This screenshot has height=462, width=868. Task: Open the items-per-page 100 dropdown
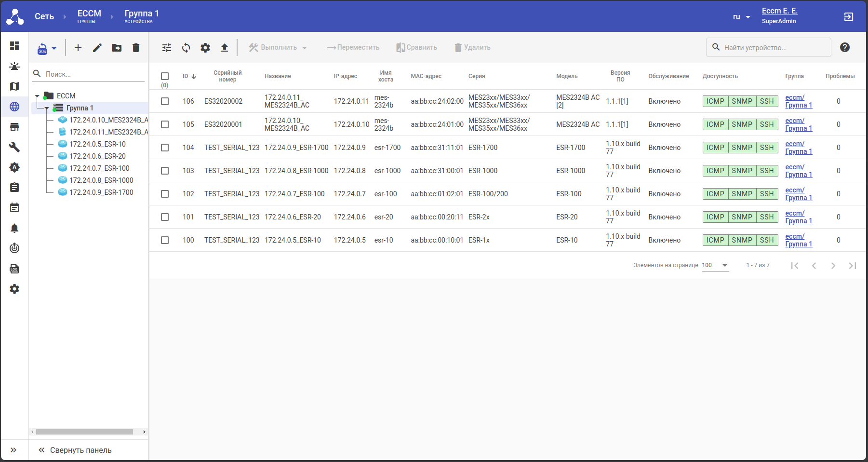[715, 265]
